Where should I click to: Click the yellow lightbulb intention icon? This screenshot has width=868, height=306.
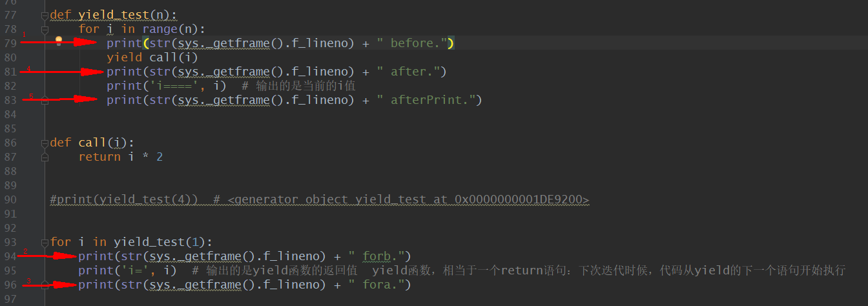tap(59, 42)
